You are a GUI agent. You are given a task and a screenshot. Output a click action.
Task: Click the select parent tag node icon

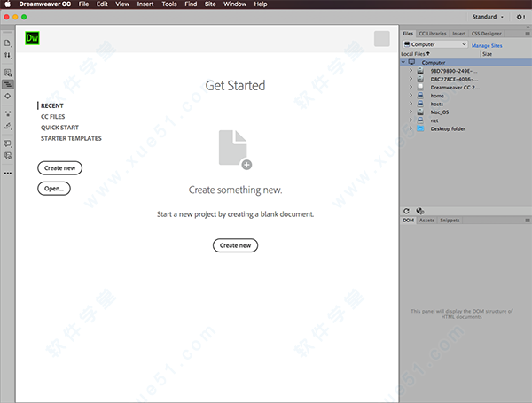pos(7,114)
